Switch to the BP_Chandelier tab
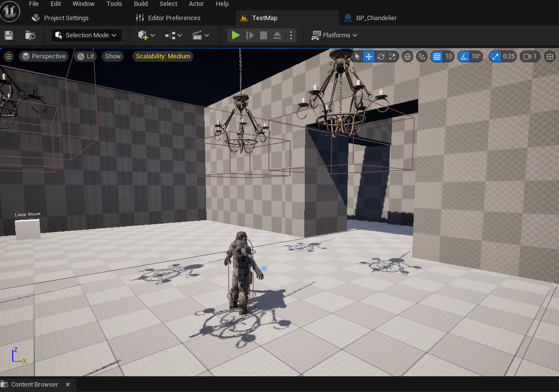559x392 pixels. pos(371,18)
